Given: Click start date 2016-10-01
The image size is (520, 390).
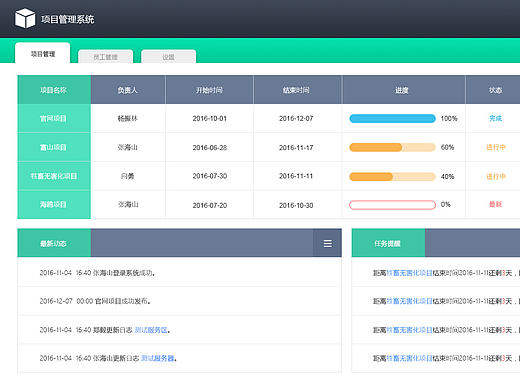Looking at the screenshot, I should pyautogui.click(x=210, y=118).
